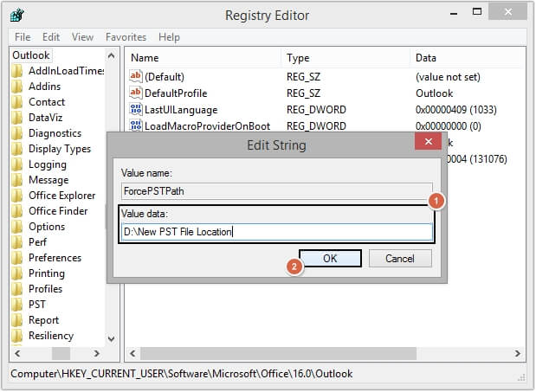Click the registry path in status bar
The image size is (536, 392).
182,374
